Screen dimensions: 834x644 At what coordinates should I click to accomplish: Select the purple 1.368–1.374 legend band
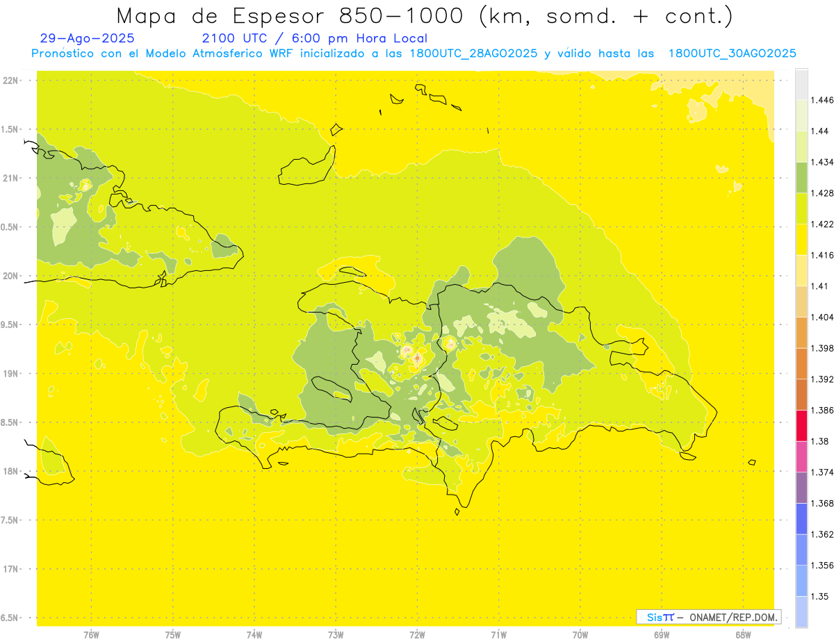(x=801, y=488)
